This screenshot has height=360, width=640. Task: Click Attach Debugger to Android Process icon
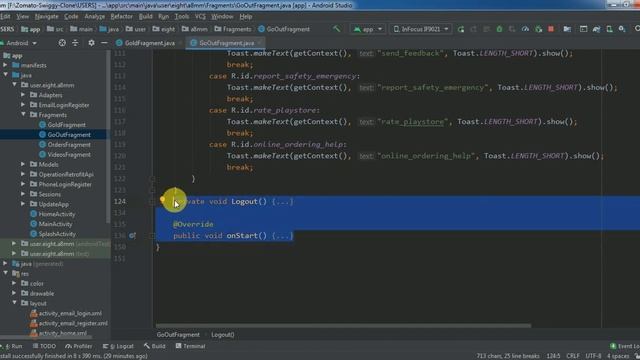coord(538,29)
